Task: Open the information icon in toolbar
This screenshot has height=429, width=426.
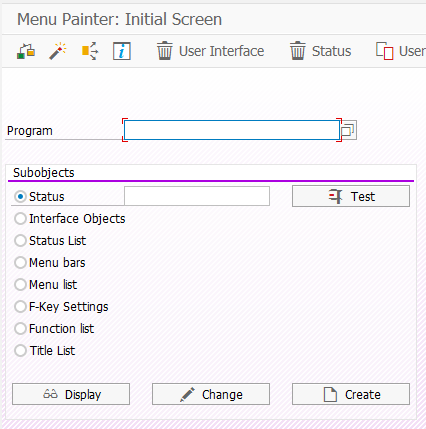Action: click(122, 51)
